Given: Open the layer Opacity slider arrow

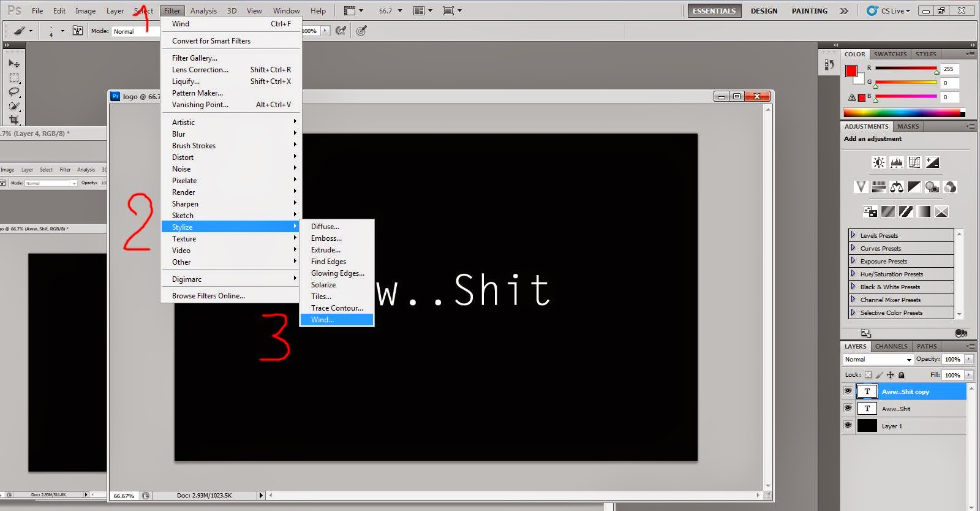Looking at the screenshot, I should [969, 360].
